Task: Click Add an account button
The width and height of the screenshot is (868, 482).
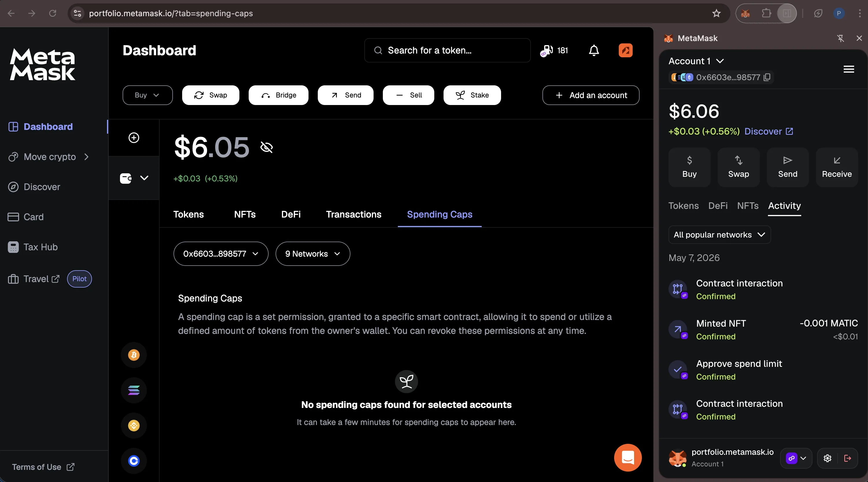Action: pyautogui.click(x=591, y=95)
